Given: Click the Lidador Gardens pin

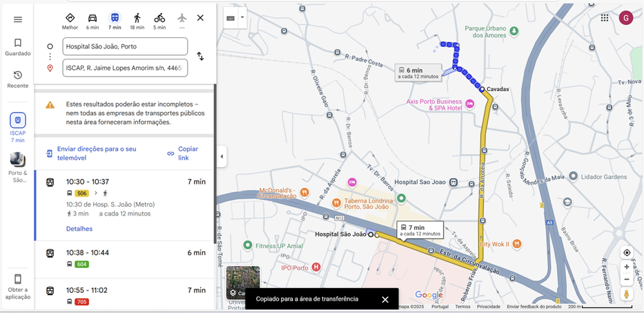Looking at the screenshot, I should click(x=574, y=176).
